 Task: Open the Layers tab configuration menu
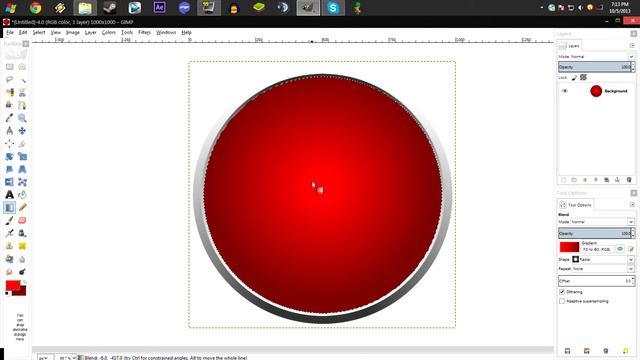click(632, 46)
